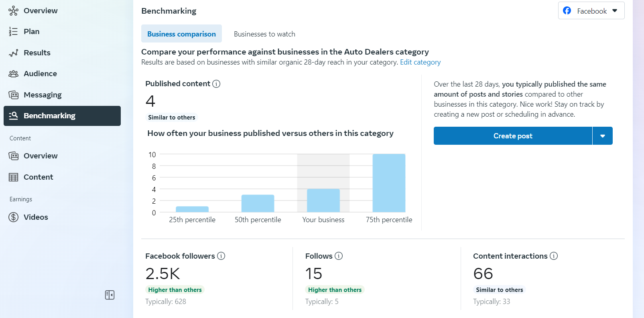Open the Follows info tooltip icon
The width and height of the screenshot is (644, 318).
(339, 256)
